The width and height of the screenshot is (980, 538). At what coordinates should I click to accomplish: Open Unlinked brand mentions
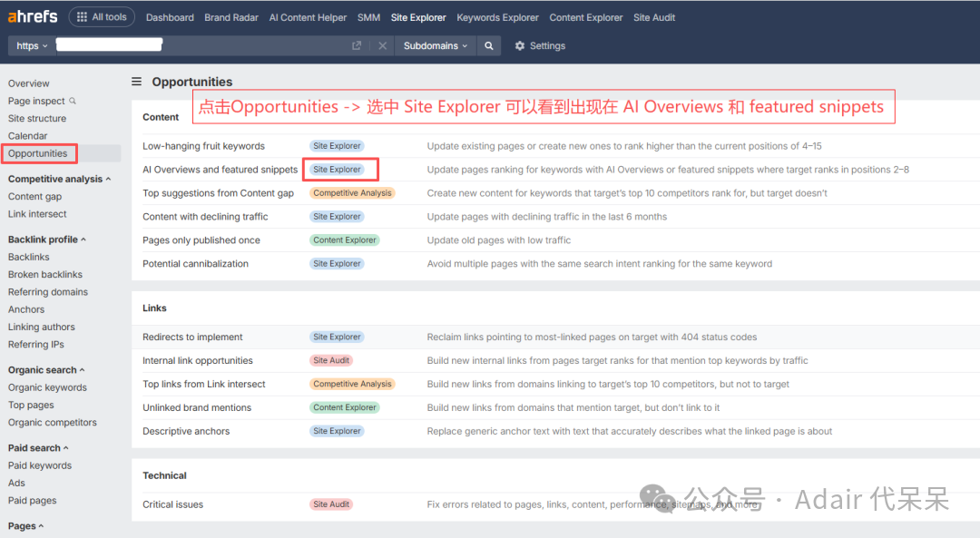(x=197, y=407)
